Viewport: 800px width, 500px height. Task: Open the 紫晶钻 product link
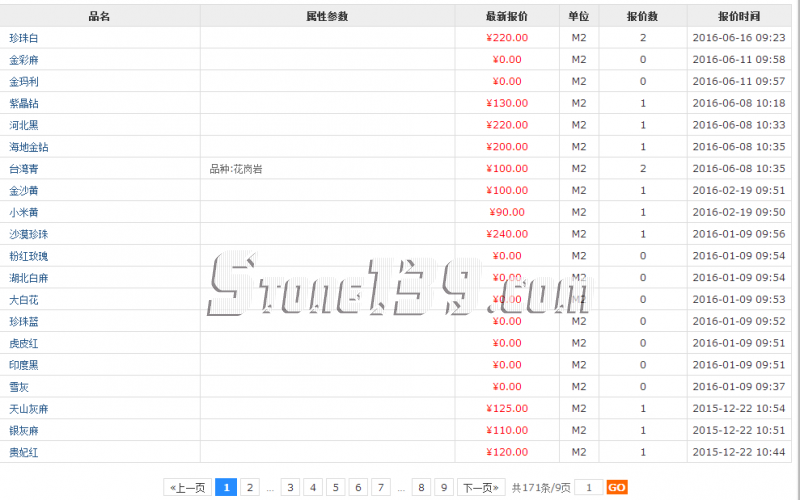[24, 103]
